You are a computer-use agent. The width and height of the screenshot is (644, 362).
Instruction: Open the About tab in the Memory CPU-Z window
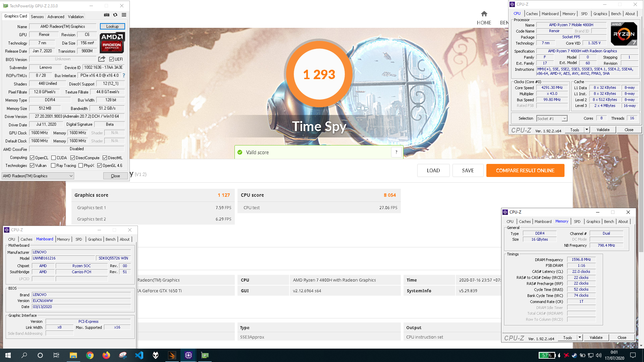coord(623,222)
